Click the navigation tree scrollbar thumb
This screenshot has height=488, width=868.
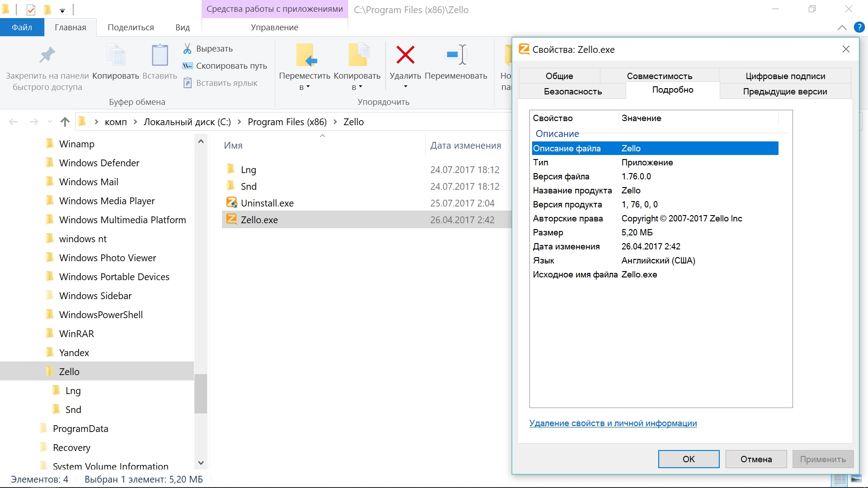pyautogui.click(x=201, y=394)
